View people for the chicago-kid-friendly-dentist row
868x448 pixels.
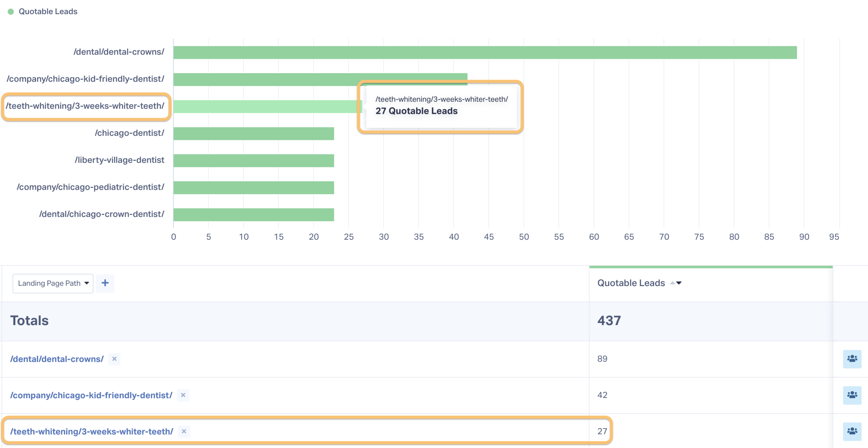tap(852, 395)
